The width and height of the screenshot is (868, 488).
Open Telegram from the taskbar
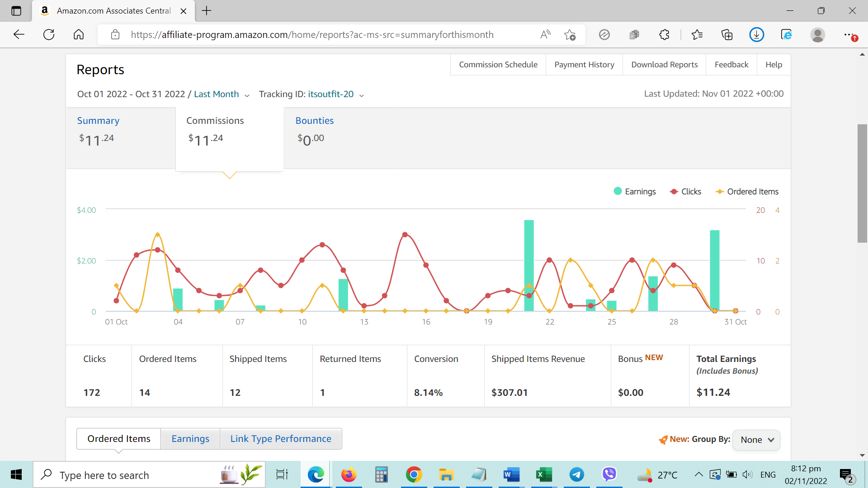(576, 474)
